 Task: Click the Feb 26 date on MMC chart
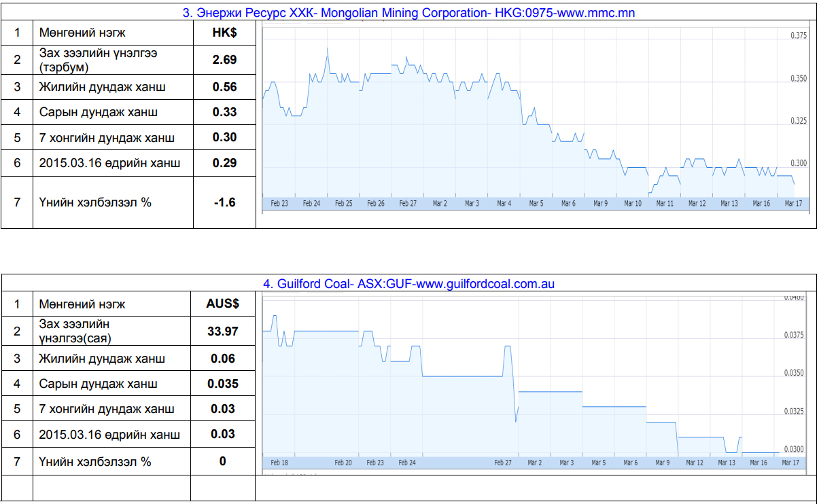pyautogui.click(x=376, y=203)
